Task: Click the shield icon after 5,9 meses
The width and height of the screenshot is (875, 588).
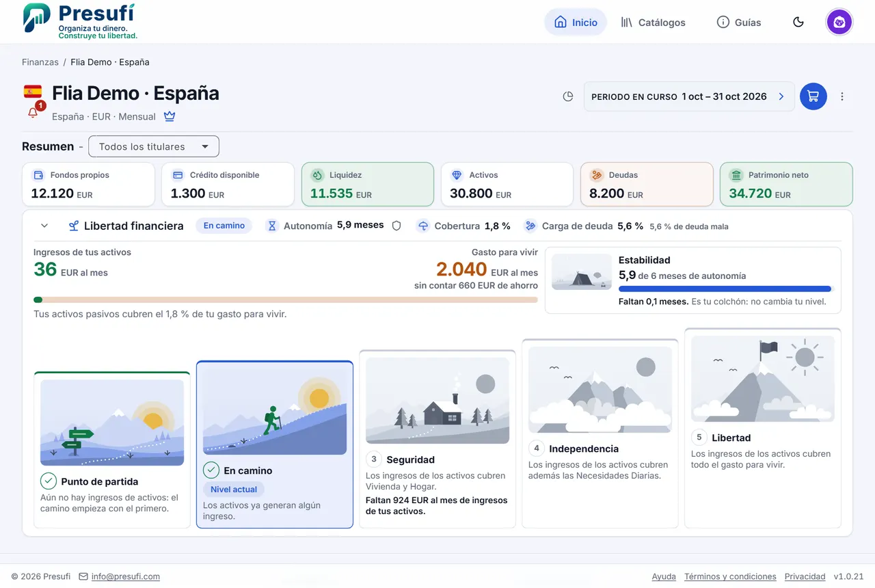Action: coord(396,226)
